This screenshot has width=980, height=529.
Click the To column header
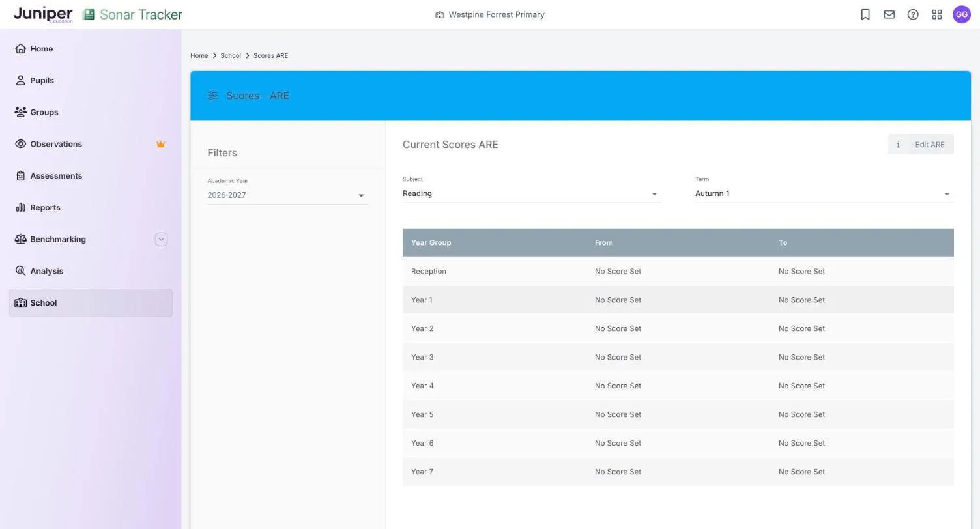click(783, 243)
